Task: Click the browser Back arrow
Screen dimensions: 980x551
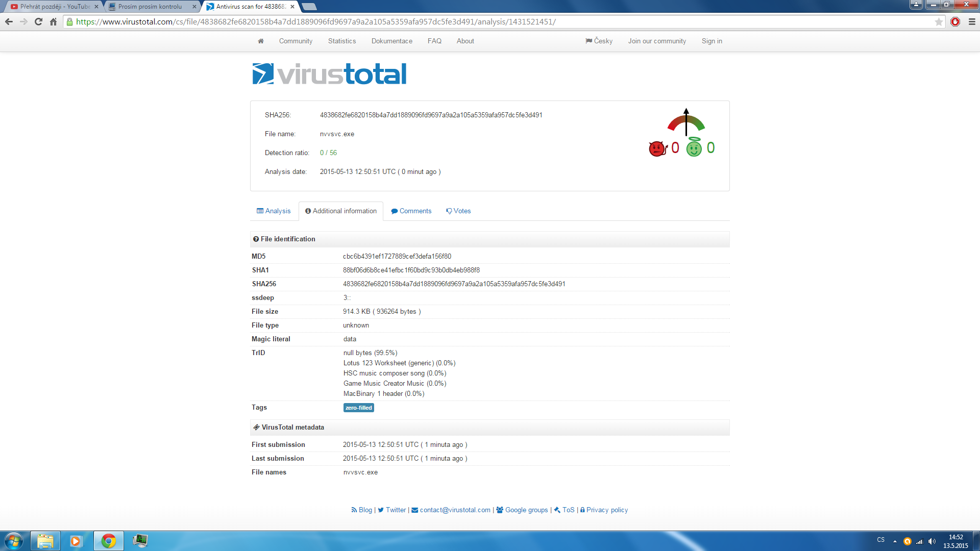Action: point(9,21)
